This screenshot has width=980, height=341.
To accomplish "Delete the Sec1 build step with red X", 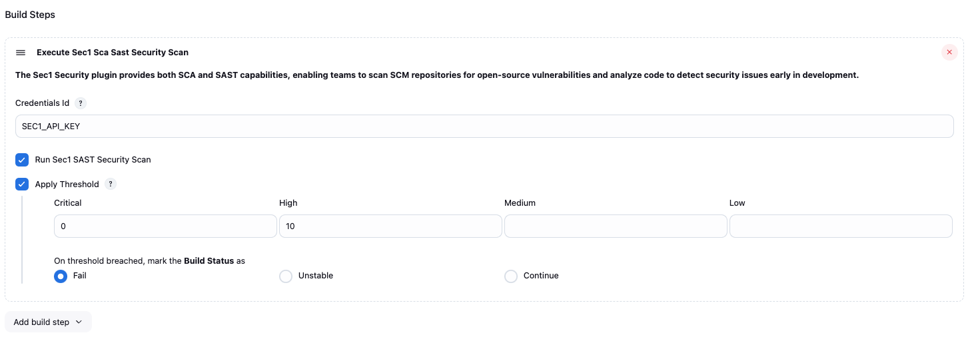I will tap(949, 53).
